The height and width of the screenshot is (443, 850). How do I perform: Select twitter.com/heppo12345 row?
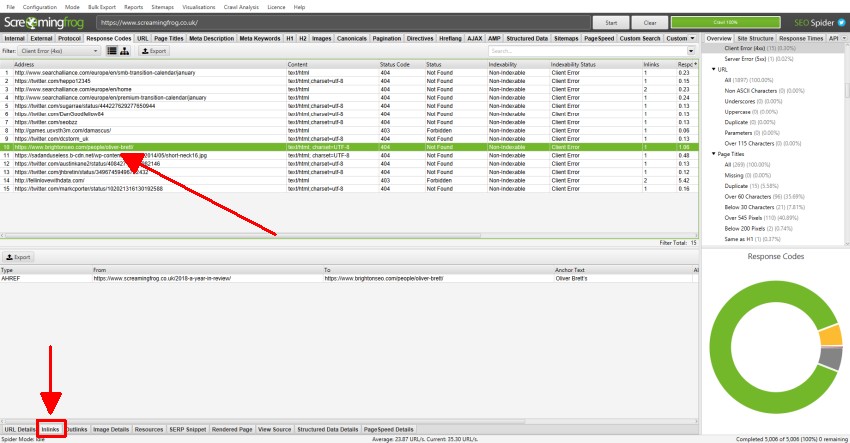(349, 81)
